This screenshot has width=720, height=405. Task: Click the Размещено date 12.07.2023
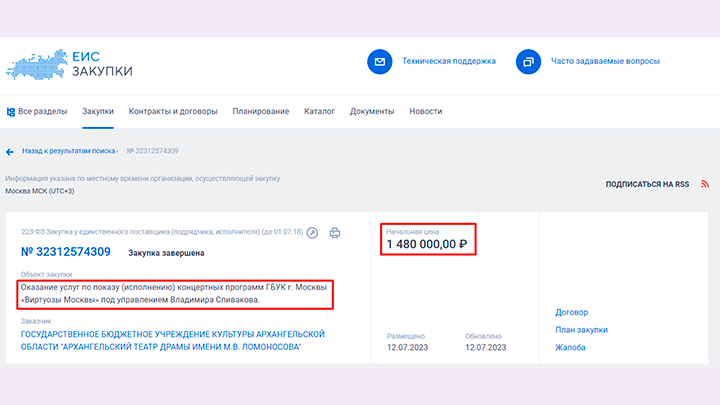click(x=407, y=347)
